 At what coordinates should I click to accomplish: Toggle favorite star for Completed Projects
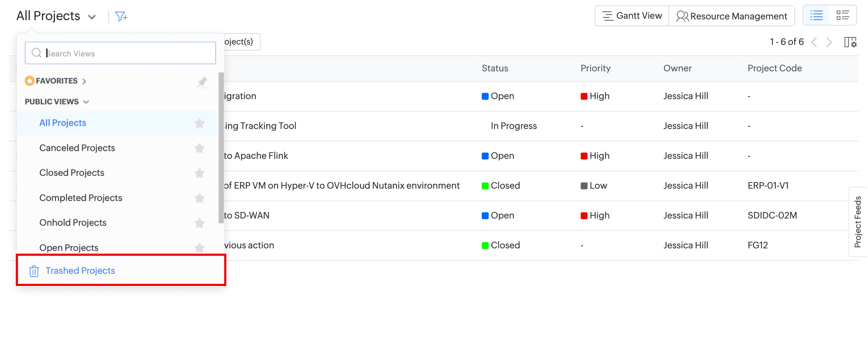click(199, 198)
